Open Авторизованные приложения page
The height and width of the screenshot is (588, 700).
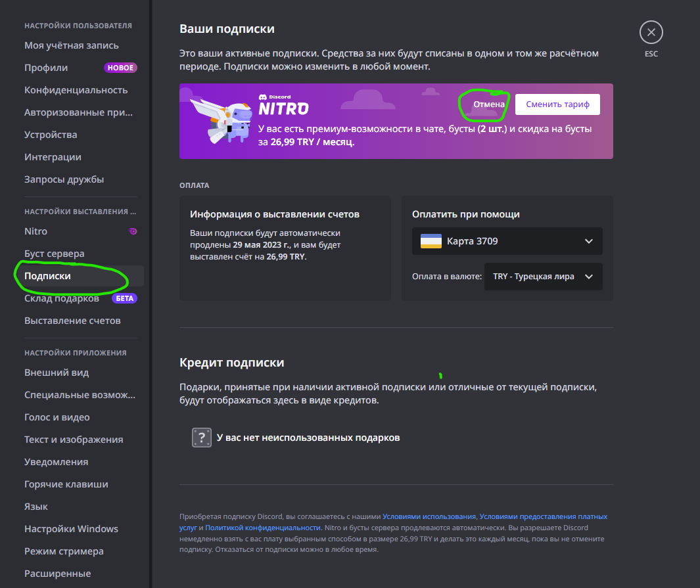(x=79, y=112)
